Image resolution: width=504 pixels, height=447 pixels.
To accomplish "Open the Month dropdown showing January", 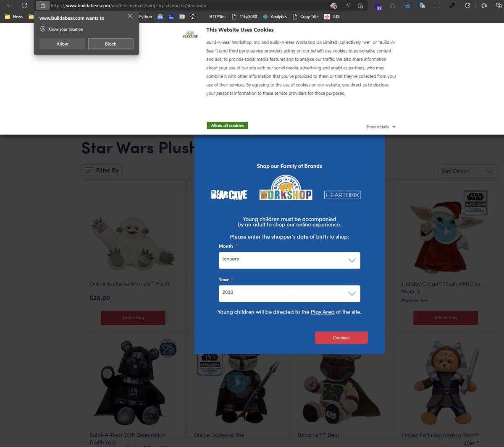I will click(289, 260).
